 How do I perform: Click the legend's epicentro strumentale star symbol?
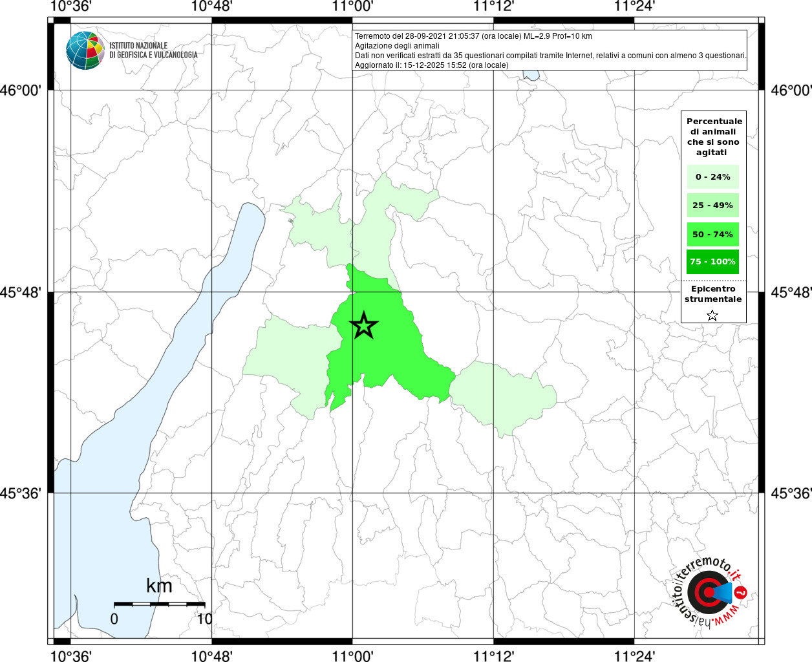point(712,315)
